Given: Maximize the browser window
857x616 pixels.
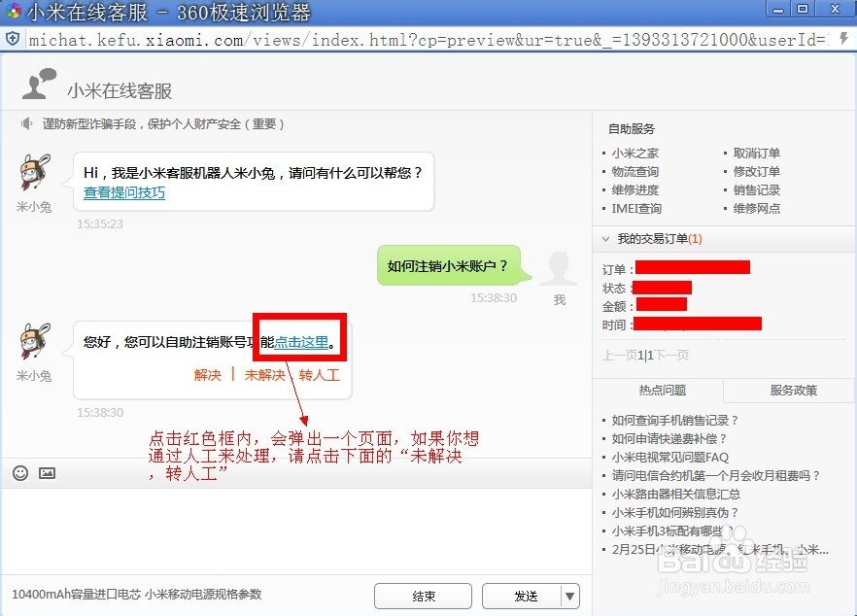Looking at the screenshot, I should pos(803,10).
